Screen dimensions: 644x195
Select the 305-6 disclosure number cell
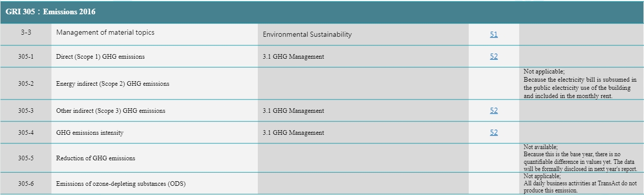pyautogui.click(x=26, y=184)
